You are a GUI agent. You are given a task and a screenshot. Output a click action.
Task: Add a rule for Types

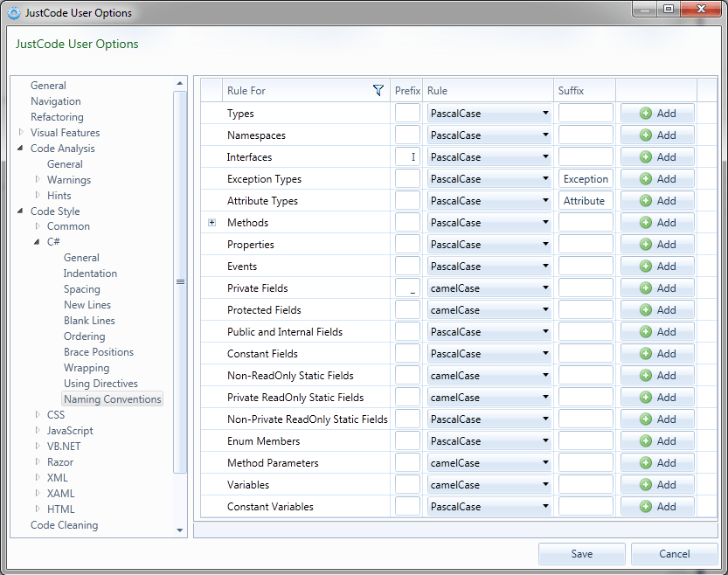pyautogui.click(x=657, y=114)
